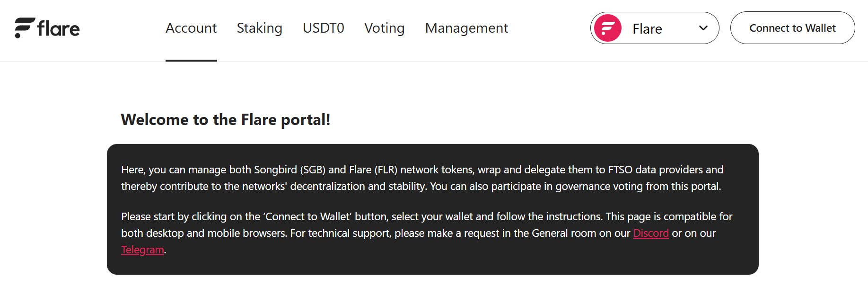Image resolution: width=868 pixels, height=287 pixels.
Task: Click the 'Please start by clicking' instruction paragraph
Action: coord(426,225)
